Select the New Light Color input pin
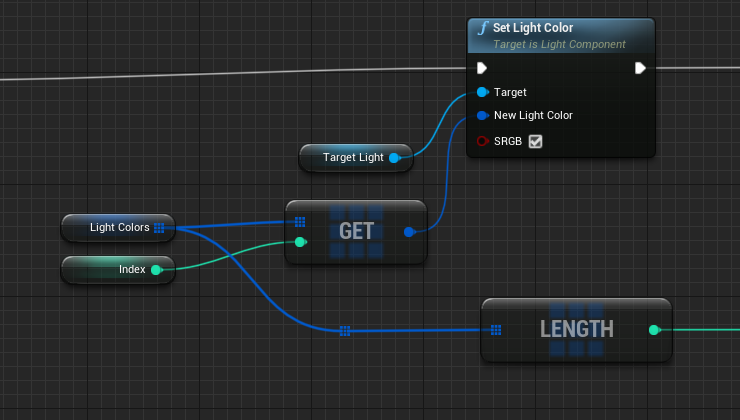This screenshot has height=420, width=740. coord(482,115)
